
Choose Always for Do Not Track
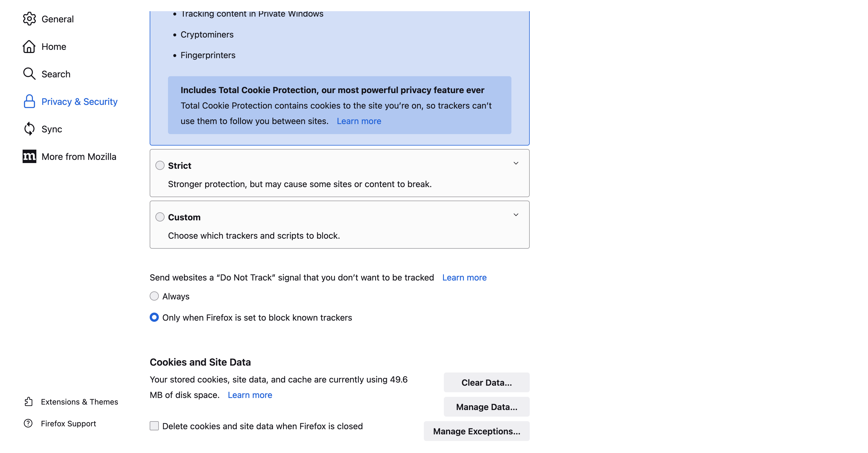coord(154,296)
